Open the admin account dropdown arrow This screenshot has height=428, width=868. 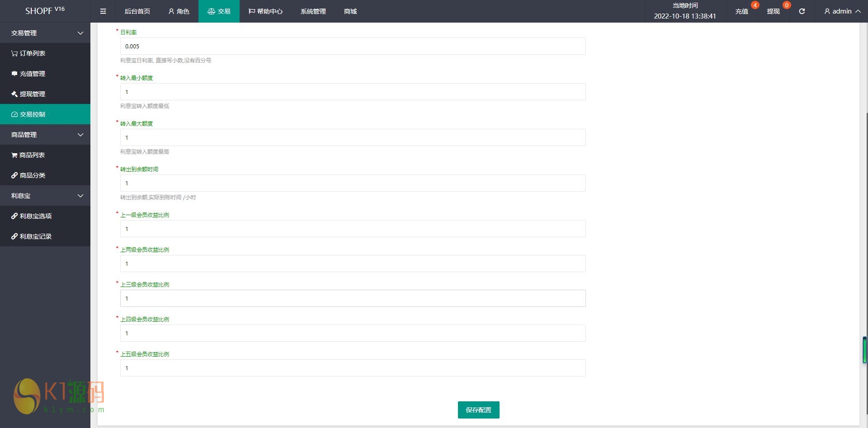click(858, 11)
